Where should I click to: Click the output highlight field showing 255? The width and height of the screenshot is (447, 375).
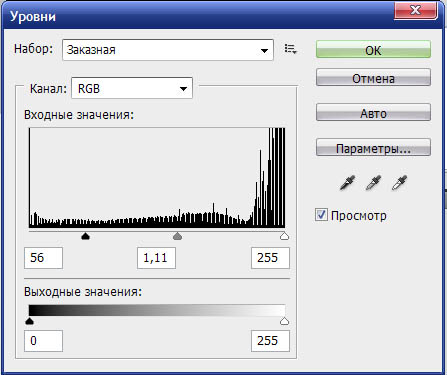tap(270, 341)
